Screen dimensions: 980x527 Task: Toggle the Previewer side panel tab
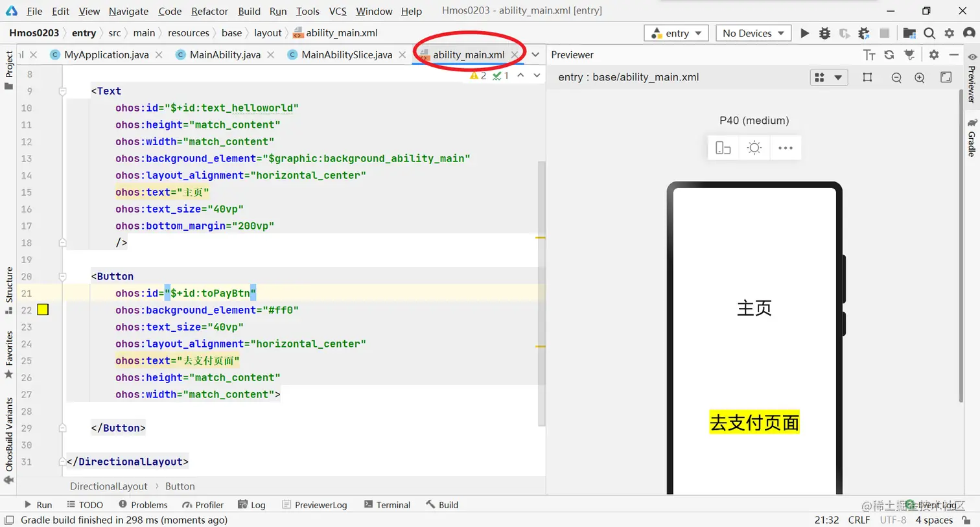pos(972,78)
